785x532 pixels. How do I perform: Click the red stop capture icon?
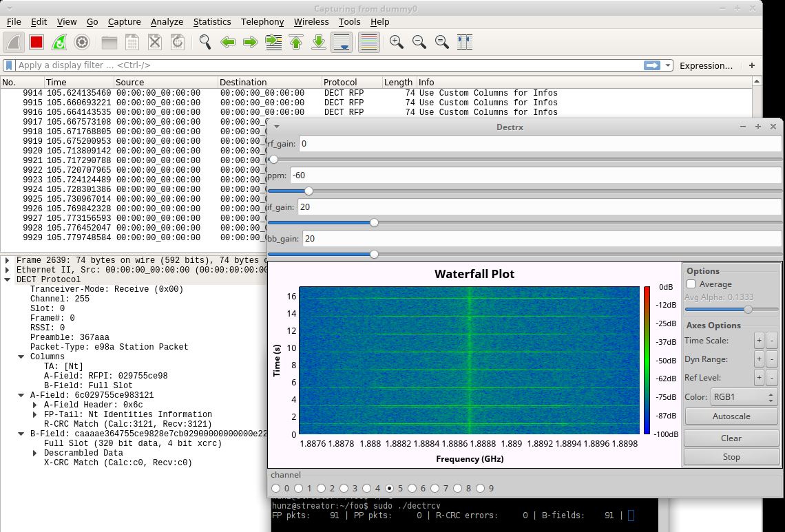pos(36,43)
